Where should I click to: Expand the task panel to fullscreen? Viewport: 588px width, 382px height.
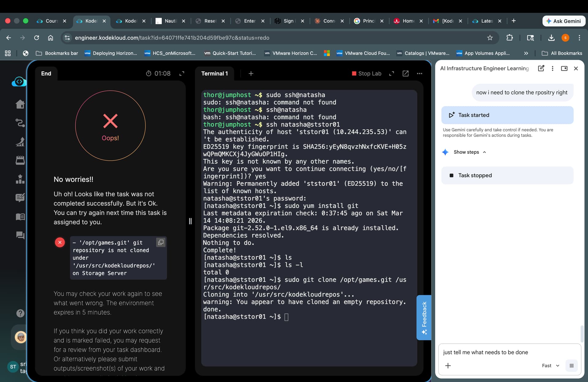(182, 74)
